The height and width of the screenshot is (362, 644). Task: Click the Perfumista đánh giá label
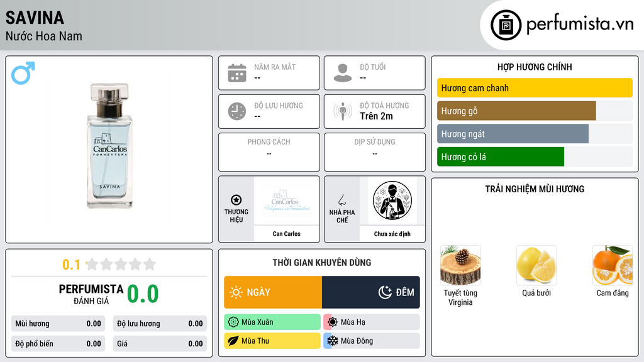pos(91,294)
